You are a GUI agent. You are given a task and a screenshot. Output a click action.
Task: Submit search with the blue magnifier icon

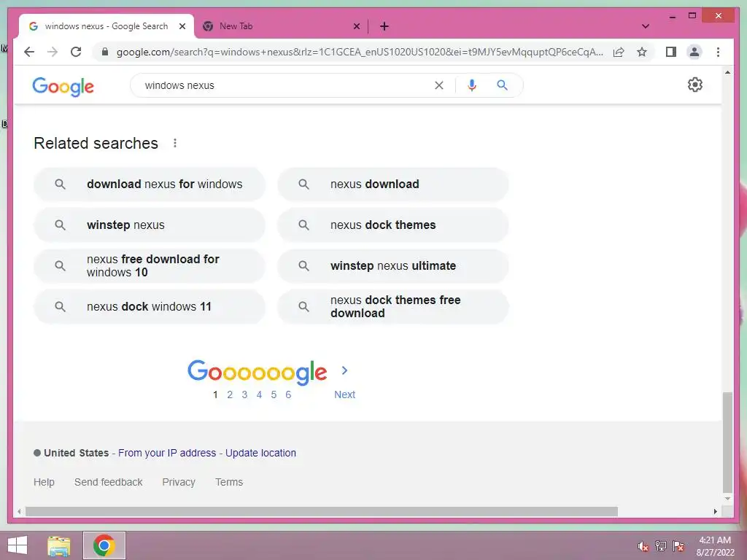pos(502,85)
